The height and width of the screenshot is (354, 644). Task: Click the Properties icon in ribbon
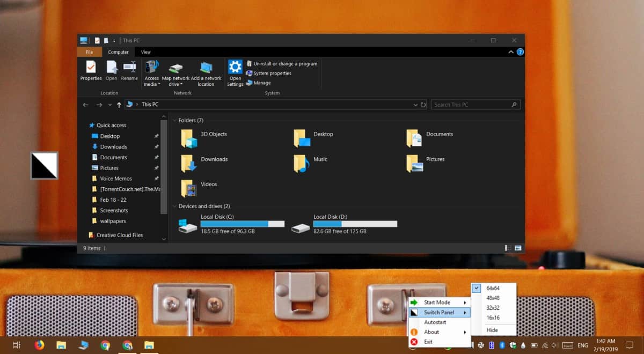coord(91,67)
